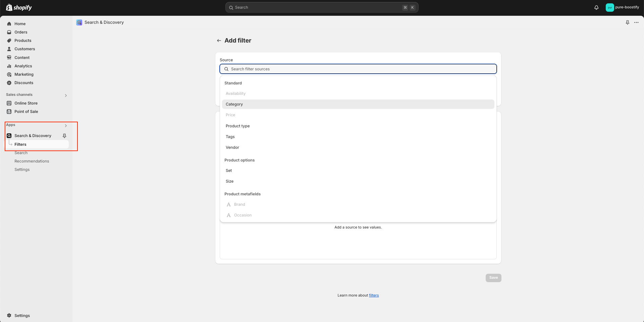Open Analytics from the sidebar

[23, 66]
